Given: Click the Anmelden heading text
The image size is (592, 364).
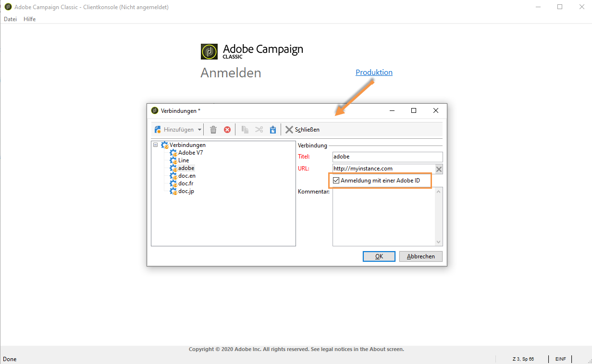Looking at the screenshot, I should pyautogui.click(x=231, y=73).
